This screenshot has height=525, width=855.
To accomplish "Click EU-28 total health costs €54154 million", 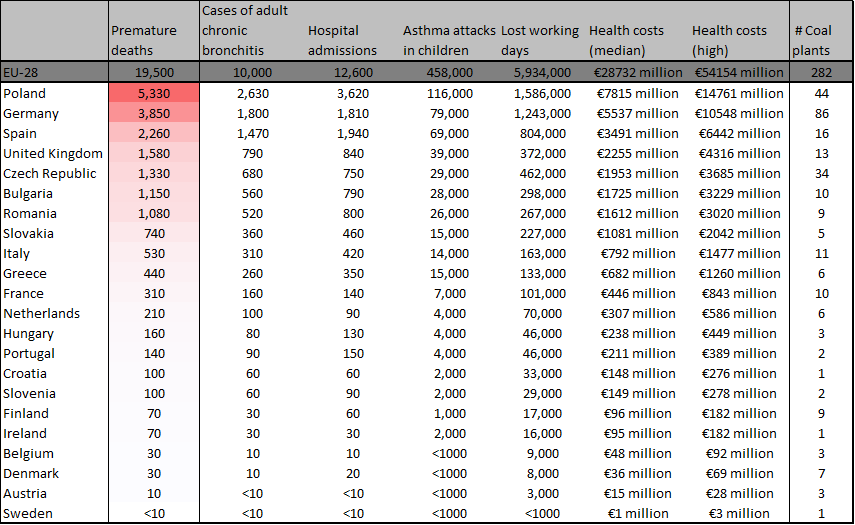I will point(739,72).
